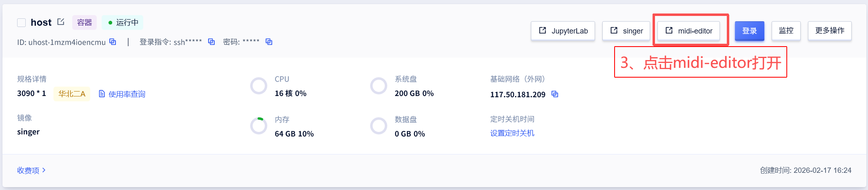Image resolution: width=868 pixels, height=190 pixels.
Task: Expand the 更多操作 menu
Action: pyautogui.click(x=830, y=31)
